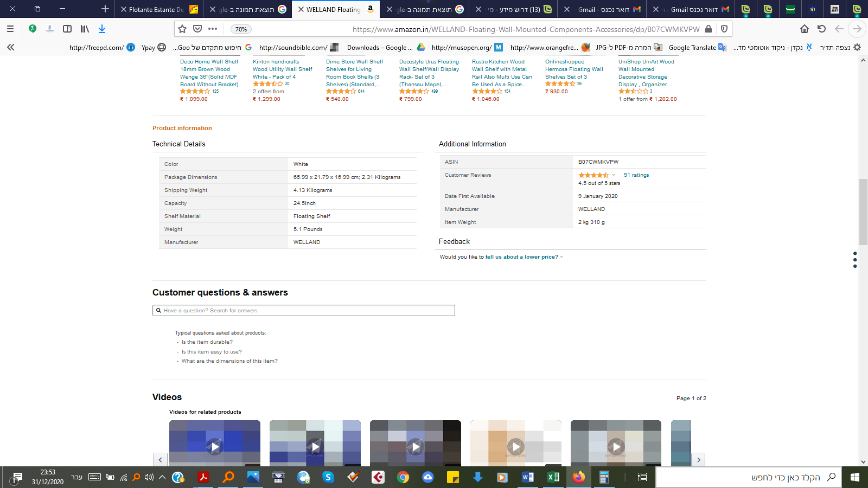The width and height of the screenshot is (868, 488).
Task: Open the Firefox hamburger application menu
Action: click(10, 29)
